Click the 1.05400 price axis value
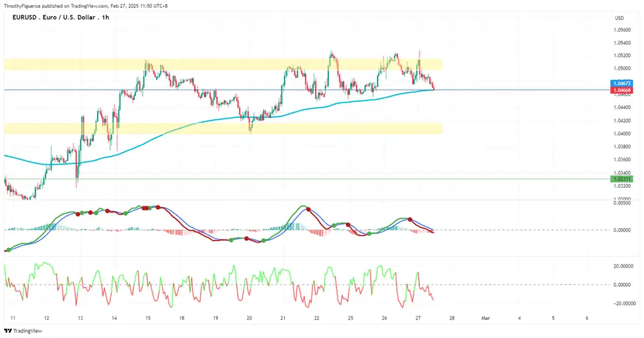 click(622, 43)
